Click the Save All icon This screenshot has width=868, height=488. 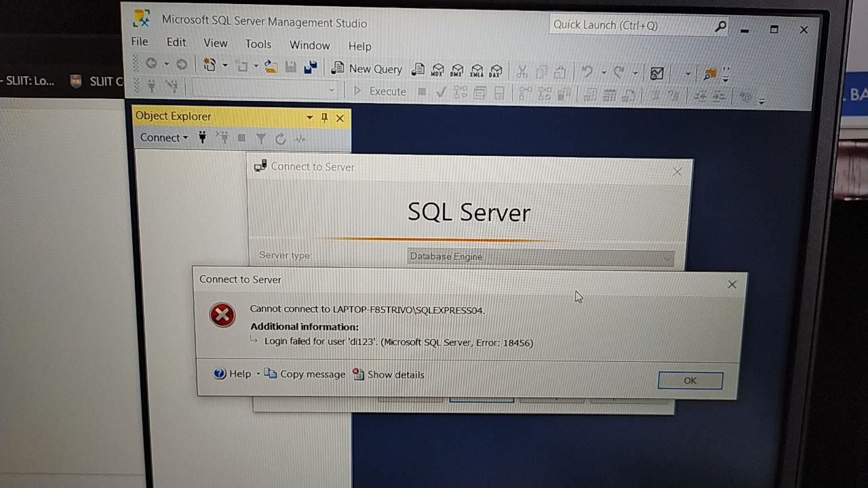tap(311, 67)
